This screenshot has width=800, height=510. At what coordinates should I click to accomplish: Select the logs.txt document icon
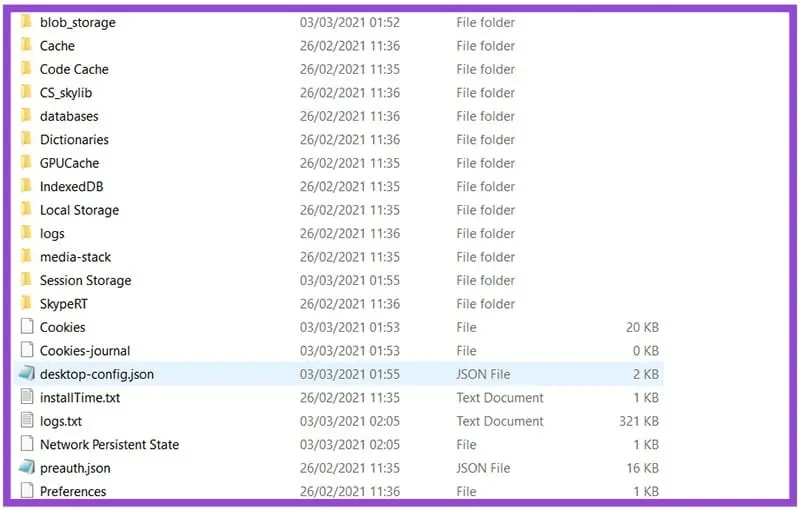27,421
